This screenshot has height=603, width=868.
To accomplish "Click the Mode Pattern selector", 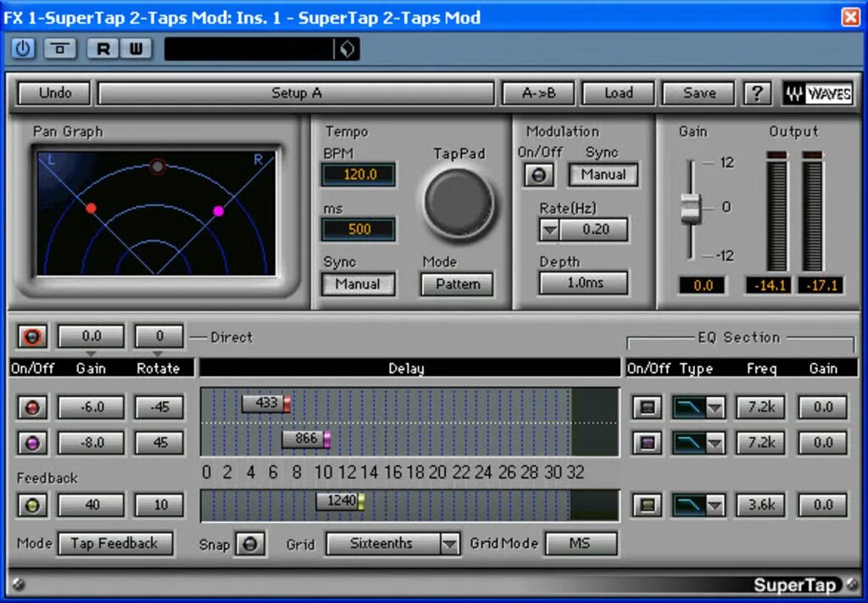I will click(457, 284).
